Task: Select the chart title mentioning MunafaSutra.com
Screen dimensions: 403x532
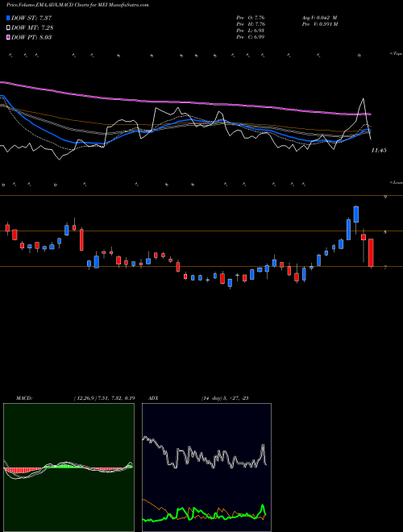Action: point(77,5)
